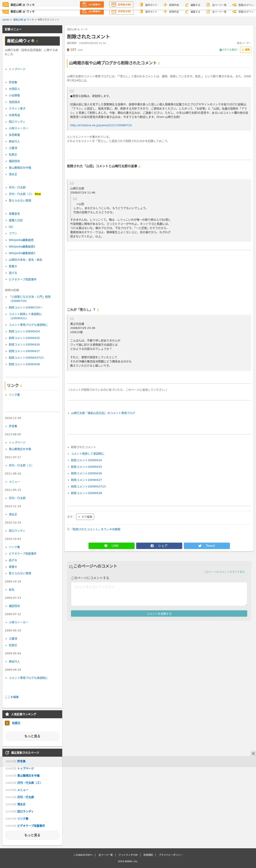Open クライン孝子 sidebar link
Screen dimensions: 256x868
(17, 109)
